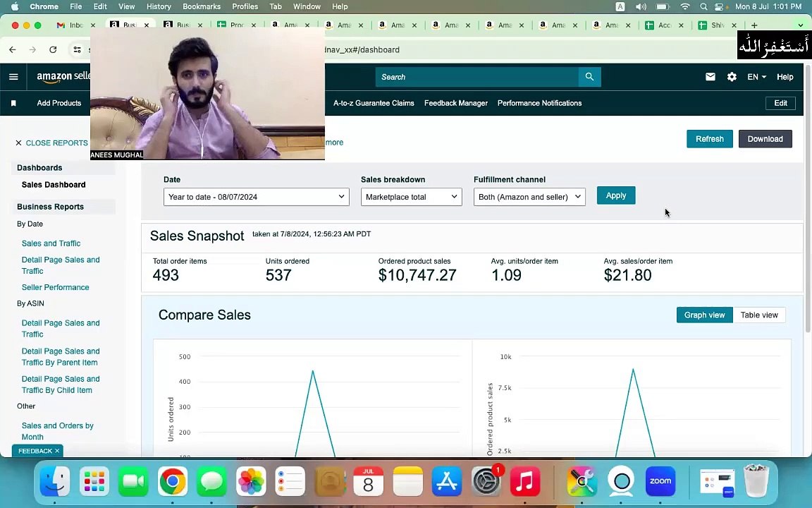
Task: Open Google Chrome in the dock
Action: click(173, 481)
